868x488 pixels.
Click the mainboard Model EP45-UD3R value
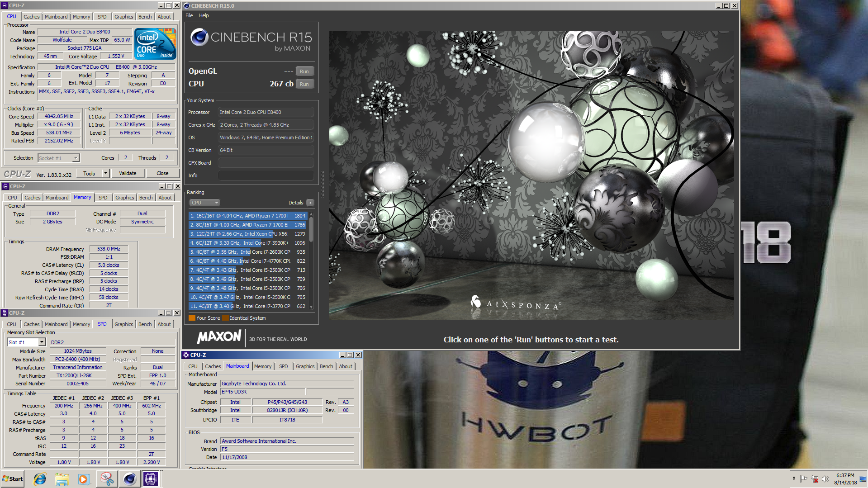pyautogui.click(x=262, y=392)
